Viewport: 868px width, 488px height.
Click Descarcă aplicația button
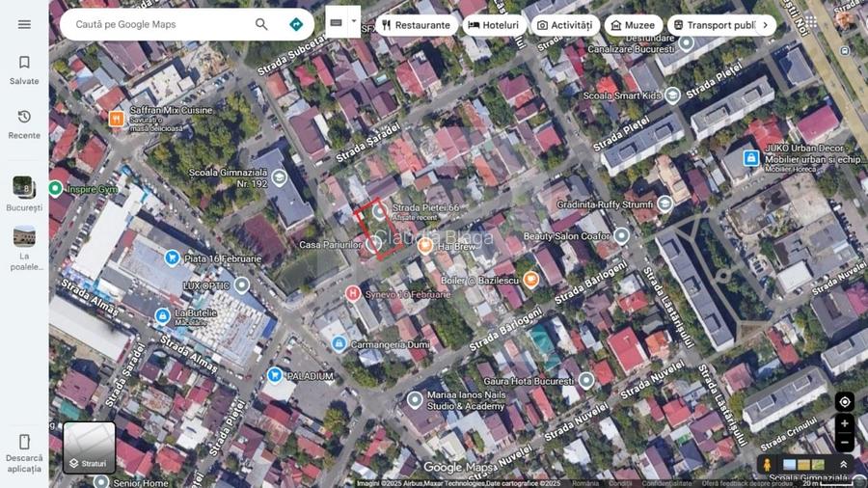coord(24,451)
